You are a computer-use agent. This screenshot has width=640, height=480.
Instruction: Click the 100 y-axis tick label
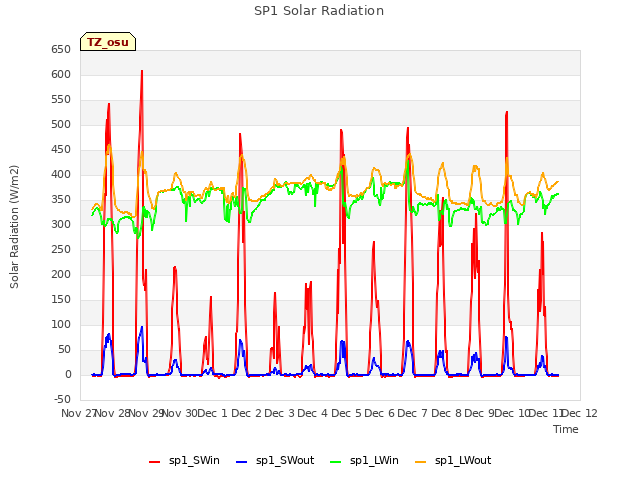(61, 324)
